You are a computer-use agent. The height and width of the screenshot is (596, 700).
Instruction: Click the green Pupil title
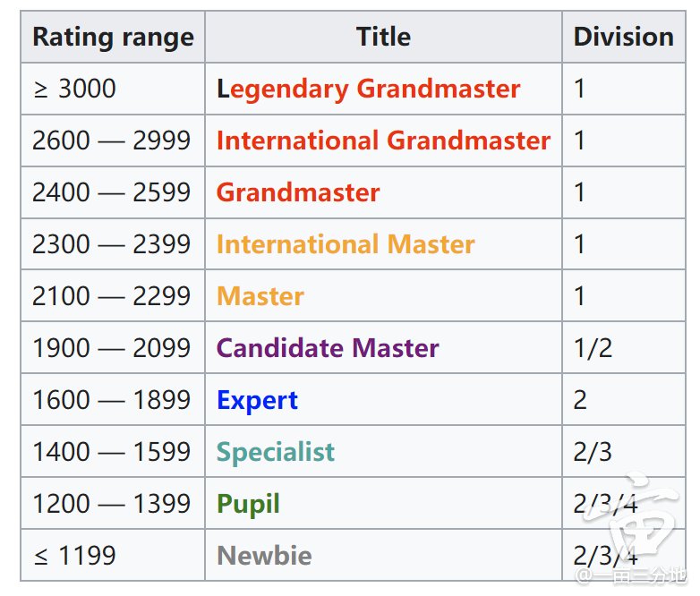coord(248,505)
